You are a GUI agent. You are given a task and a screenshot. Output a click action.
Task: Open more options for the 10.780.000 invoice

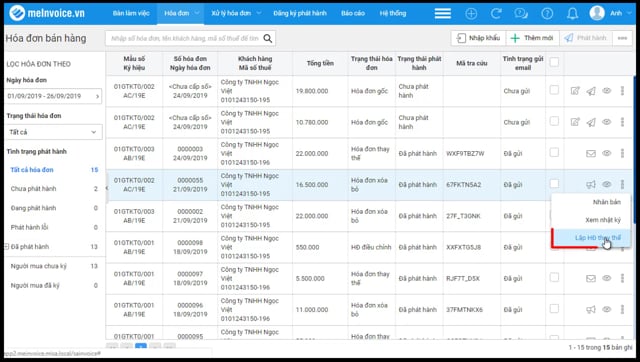click(x=622, y=122)
